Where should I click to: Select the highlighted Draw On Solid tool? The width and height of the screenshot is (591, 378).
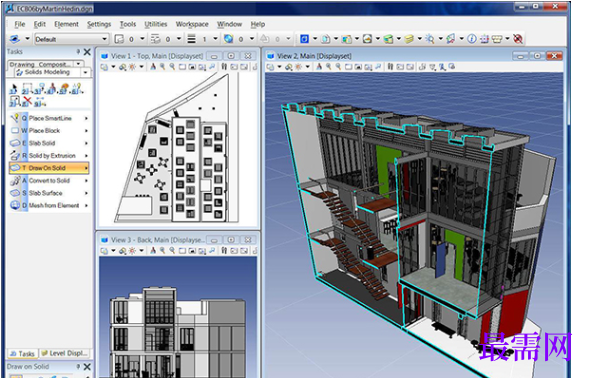coord(49,168)
